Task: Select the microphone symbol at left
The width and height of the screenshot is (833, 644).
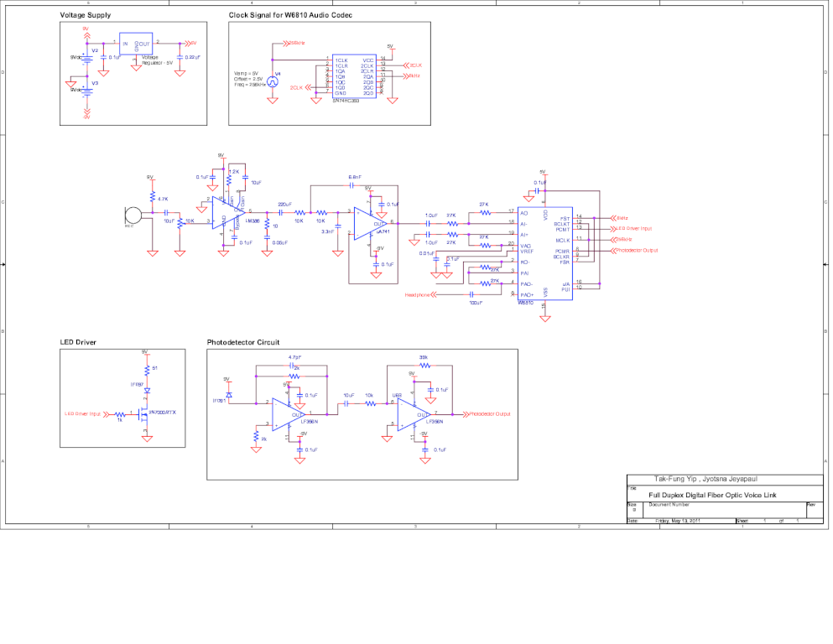Action: point(133,215)
